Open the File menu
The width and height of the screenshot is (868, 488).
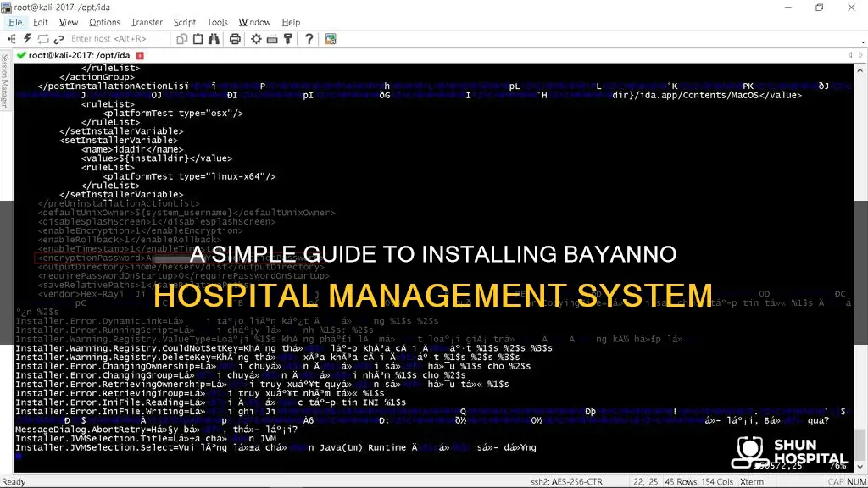click(15, 22)
